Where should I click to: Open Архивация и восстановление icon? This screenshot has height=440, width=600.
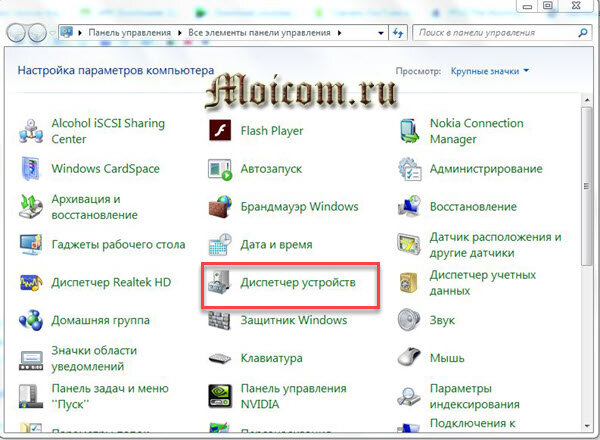(31, 207)
